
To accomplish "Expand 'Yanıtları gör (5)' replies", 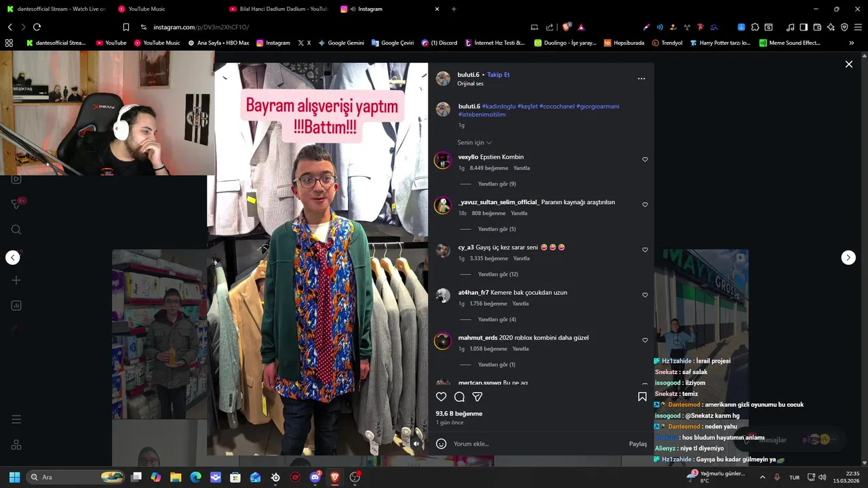I will 497,229.
